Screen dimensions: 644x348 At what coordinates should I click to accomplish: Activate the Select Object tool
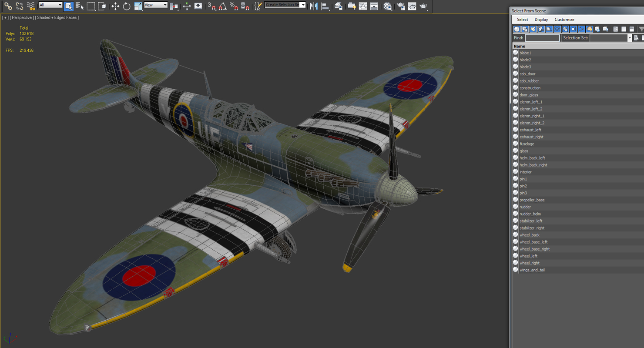click(68, 6)
